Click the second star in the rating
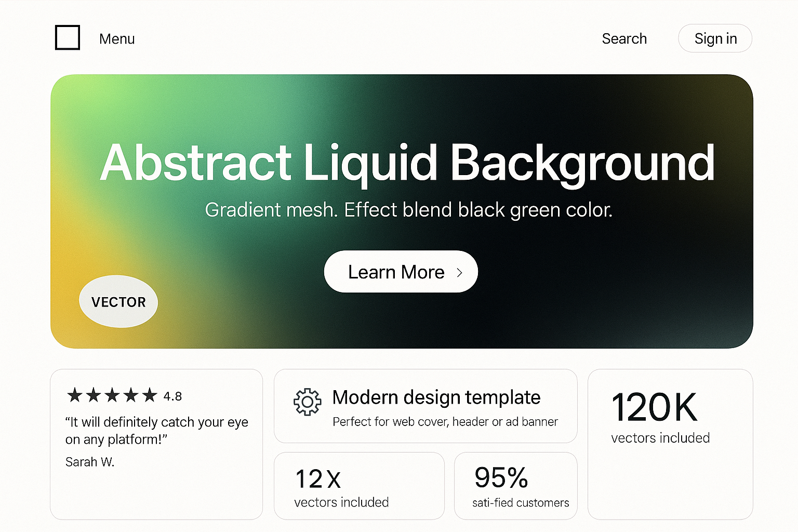 (94, 395)
